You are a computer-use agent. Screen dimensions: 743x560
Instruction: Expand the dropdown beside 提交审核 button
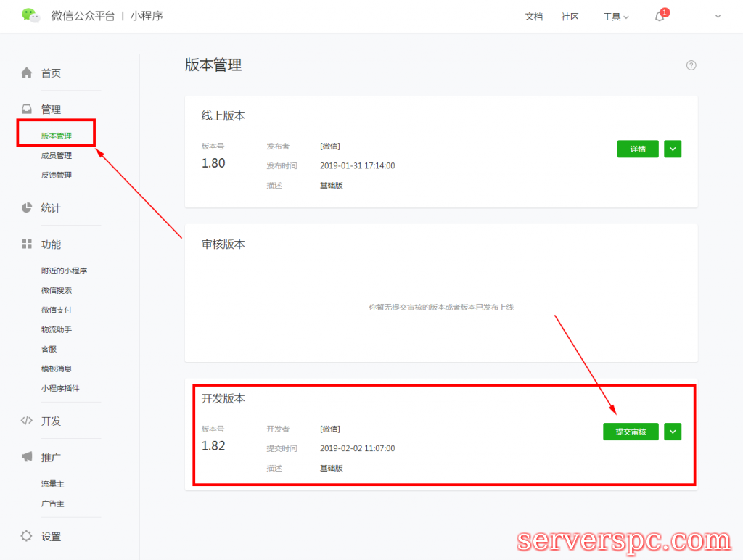tap(672, 431)
